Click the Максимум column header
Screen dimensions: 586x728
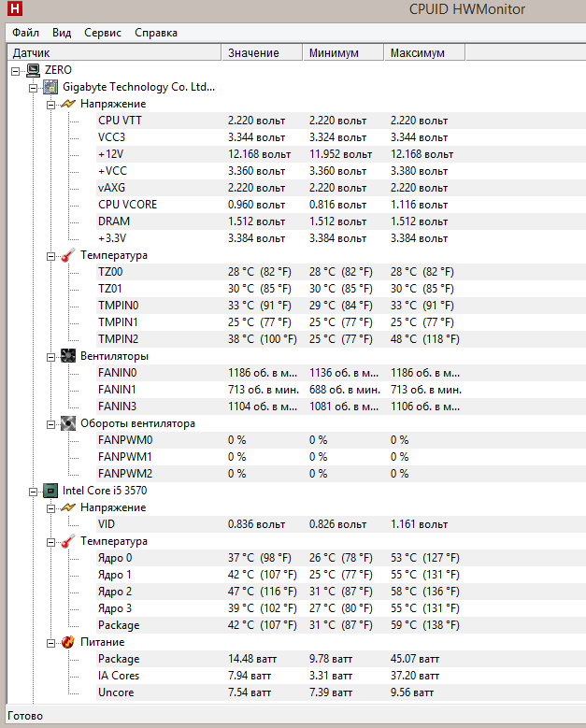coord(417,53)
